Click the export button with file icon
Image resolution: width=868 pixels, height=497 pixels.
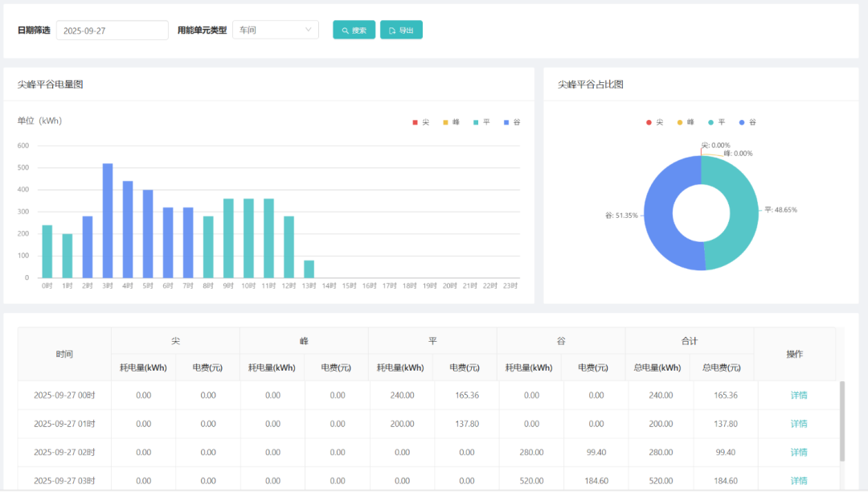(x=401, y=31)
